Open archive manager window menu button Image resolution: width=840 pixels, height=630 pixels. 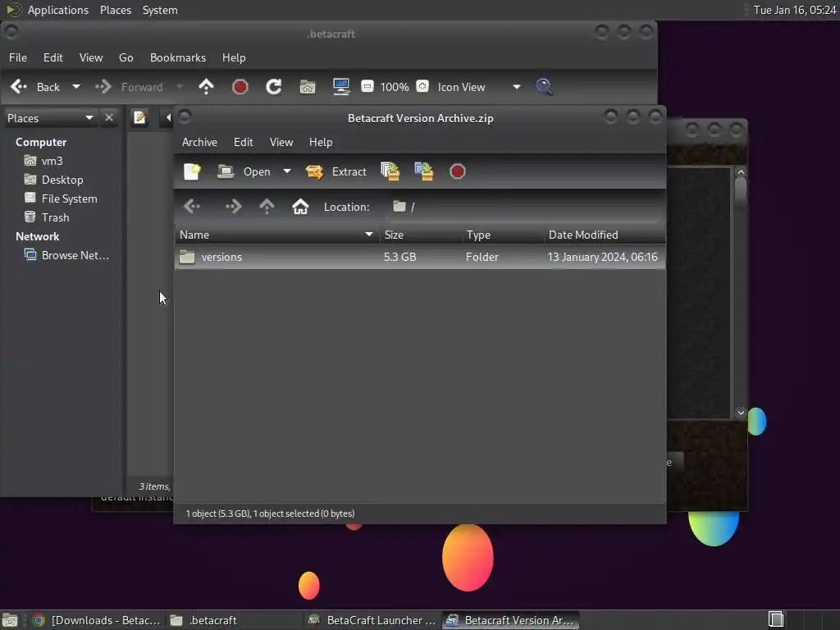[185, 116]
